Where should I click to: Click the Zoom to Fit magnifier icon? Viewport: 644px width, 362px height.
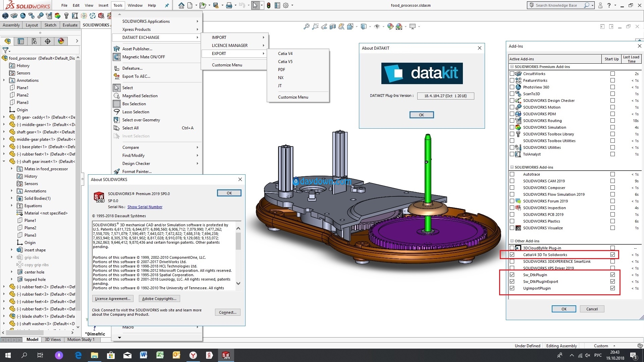click(x=306, y=26)
